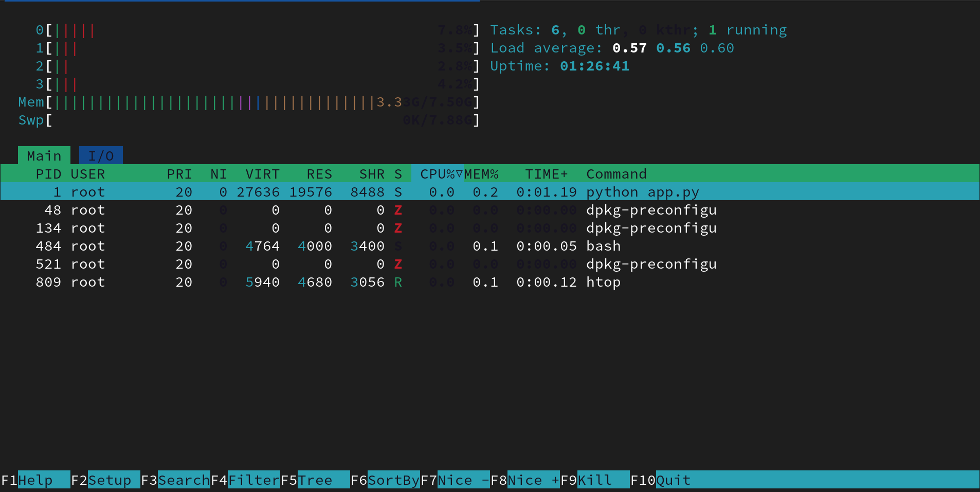The height and width of the screenshot is (492, 980).
Task: Sort processes by the PID column
Action: pos(48,174)
